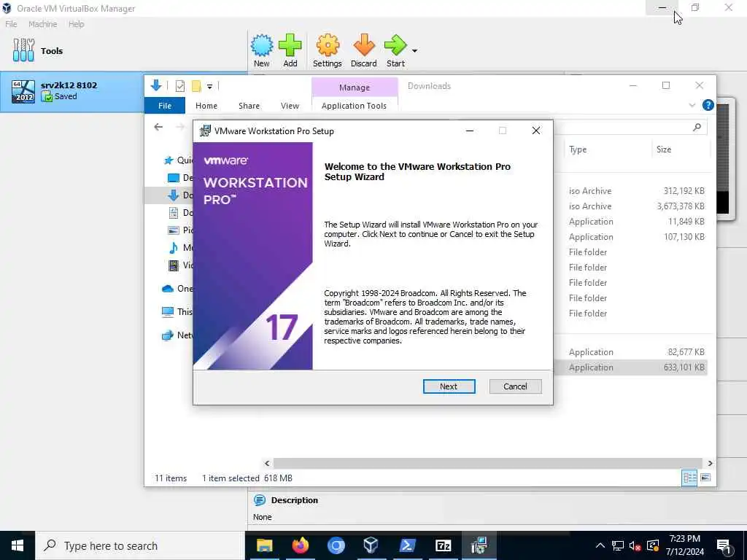Click Next in VMware Workstation Pro Setup
The width and height of the screenshot is (747, 560).
449,386
